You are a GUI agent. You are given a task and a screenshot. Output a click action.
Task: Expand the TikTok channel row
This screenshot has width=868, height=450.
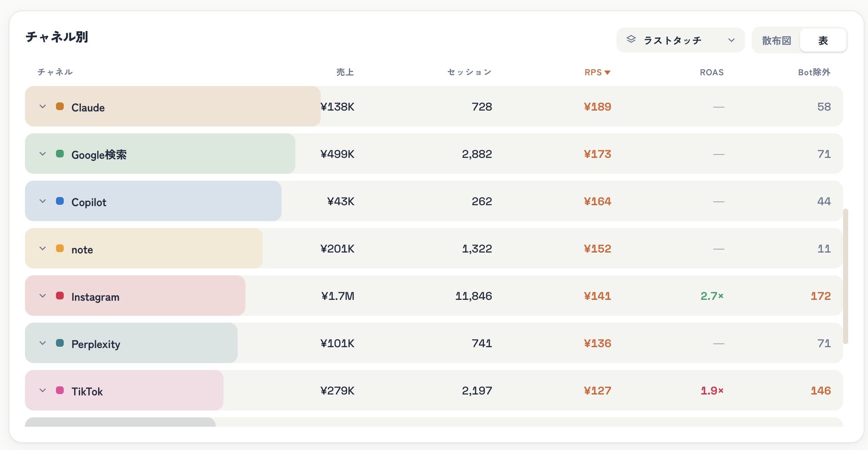(x=43, y=391)
